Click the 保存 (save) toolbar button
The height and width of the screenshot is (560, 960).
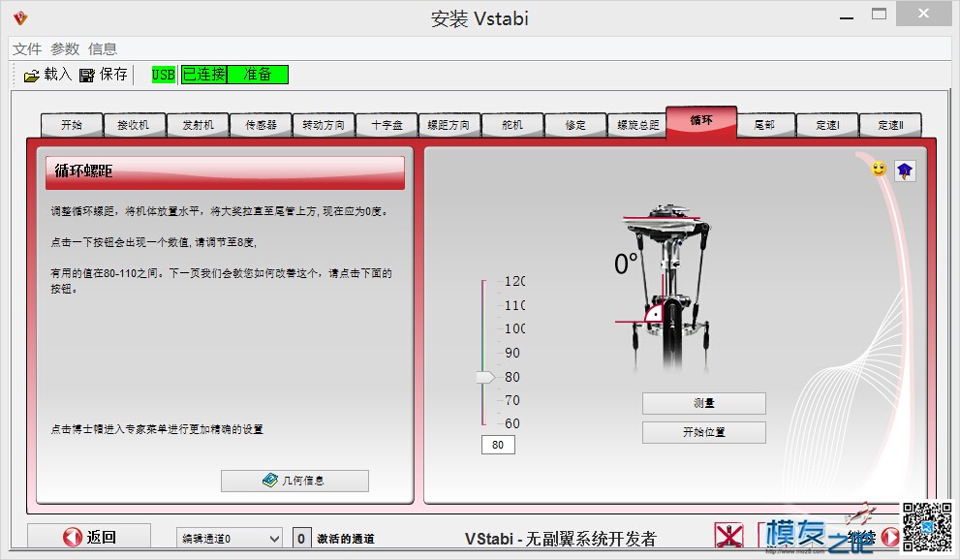[103, 75]
